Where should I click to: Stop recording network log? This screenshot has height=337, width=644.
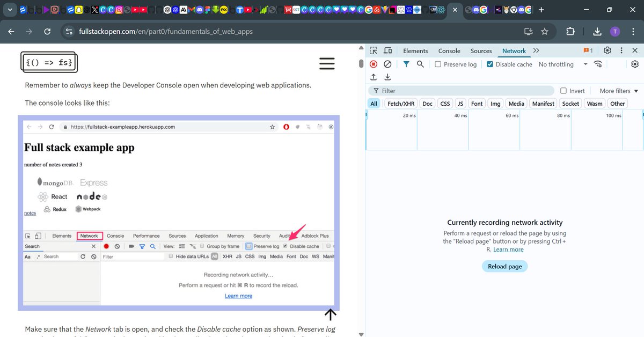374,64
